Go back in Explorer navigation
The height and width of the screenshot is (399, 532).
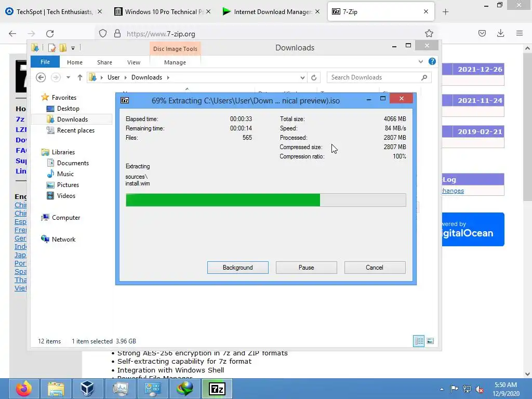[41, 77]
